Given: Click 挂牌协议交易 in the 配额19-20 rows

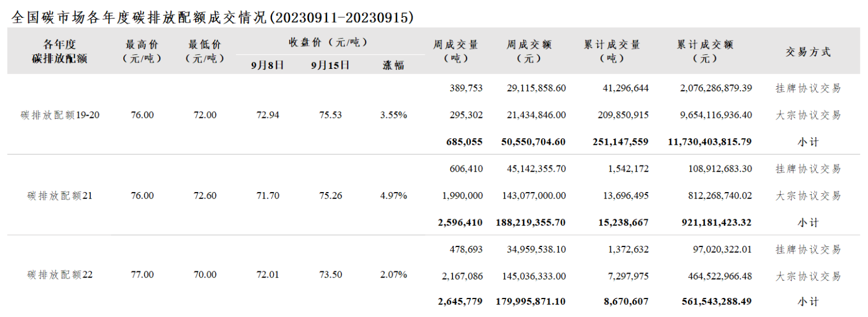Looking at the screenshot, I should (x=808, y=89).
